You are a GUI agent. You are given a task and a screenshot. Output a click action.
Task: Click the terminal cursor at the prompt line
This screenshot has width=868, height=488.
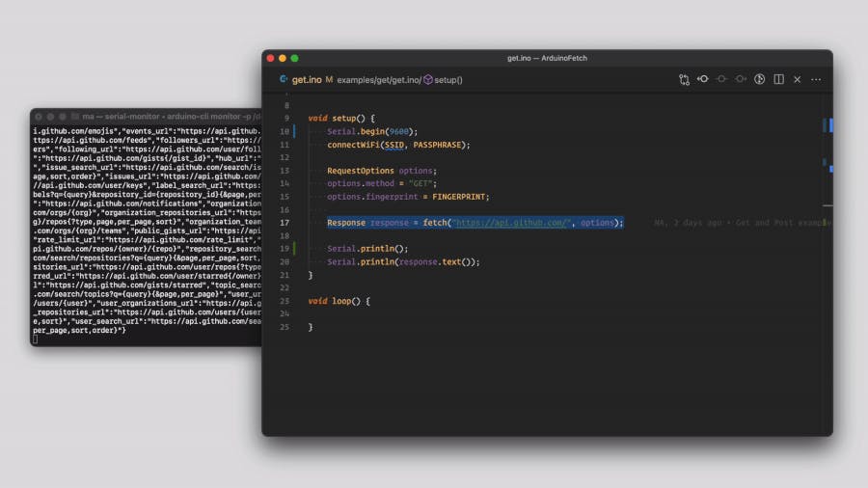tap(35, 339)
